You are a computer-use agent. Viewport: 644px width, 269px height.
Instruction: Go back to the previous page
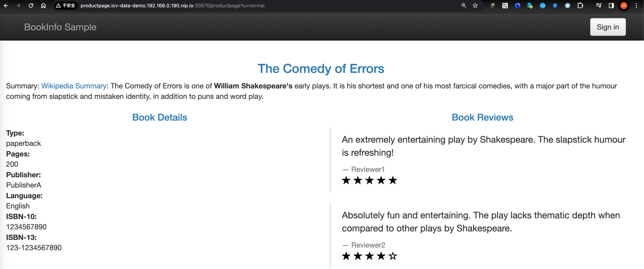click(6, 6)
